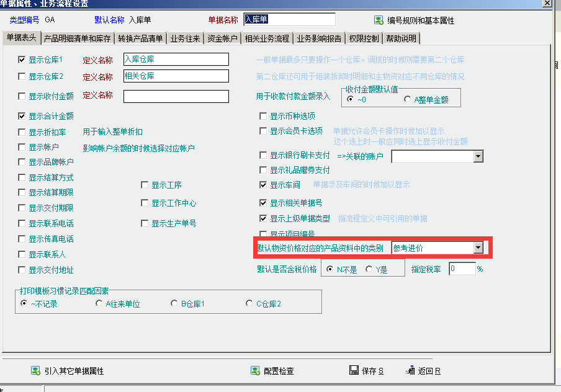Viewport: 561px width, 392px height.
Task: Select the A整单金额 radio option
Action: [408, 99]
